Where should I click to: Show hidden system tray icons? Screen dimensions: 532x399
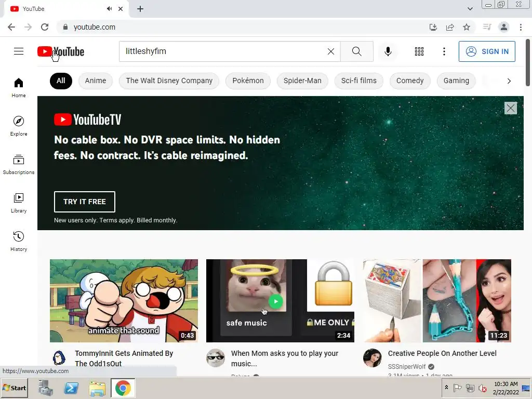[x=446, y=388]
